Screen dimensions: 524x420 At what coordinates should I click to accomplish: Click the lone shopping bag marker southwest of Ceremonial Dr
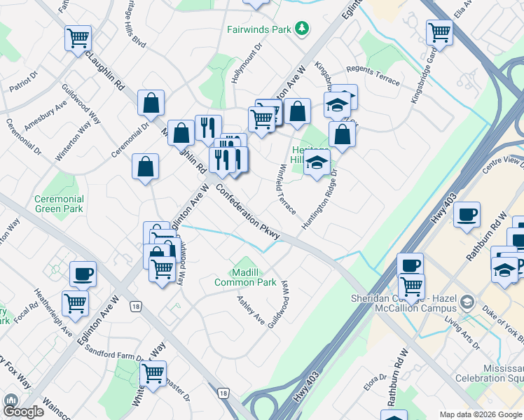click(146, 167)
